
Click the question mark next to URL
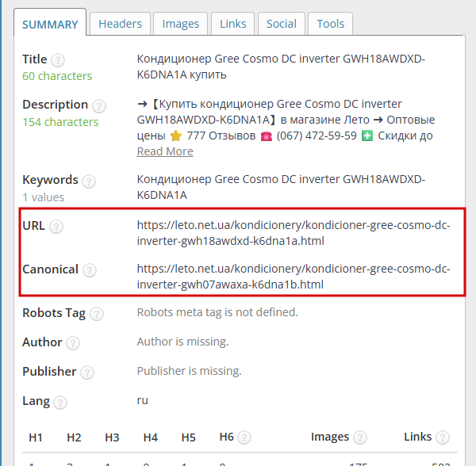point(56,227)
